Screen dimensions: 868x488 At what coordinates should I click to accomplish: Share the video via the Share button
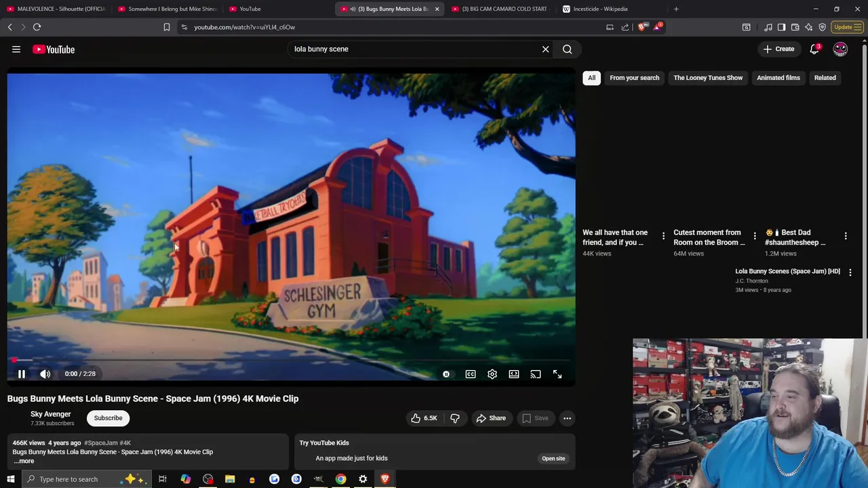click(491, 418)
